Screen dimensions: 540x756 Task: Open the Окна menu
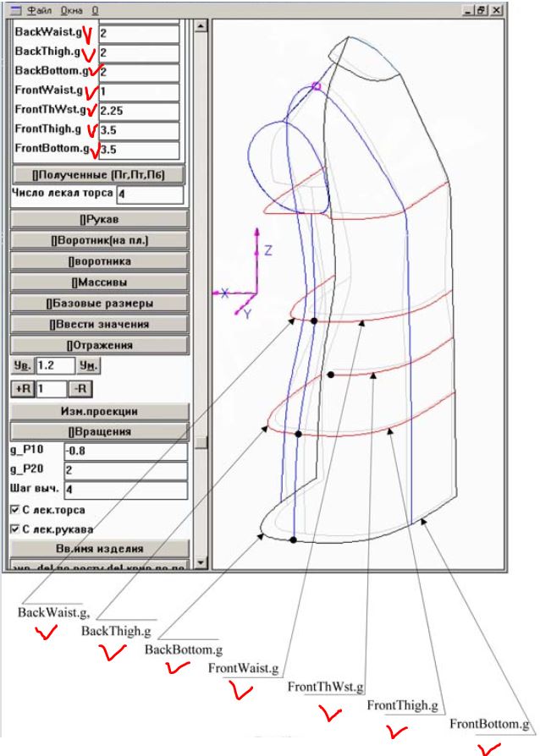click(x=71, y=9)
